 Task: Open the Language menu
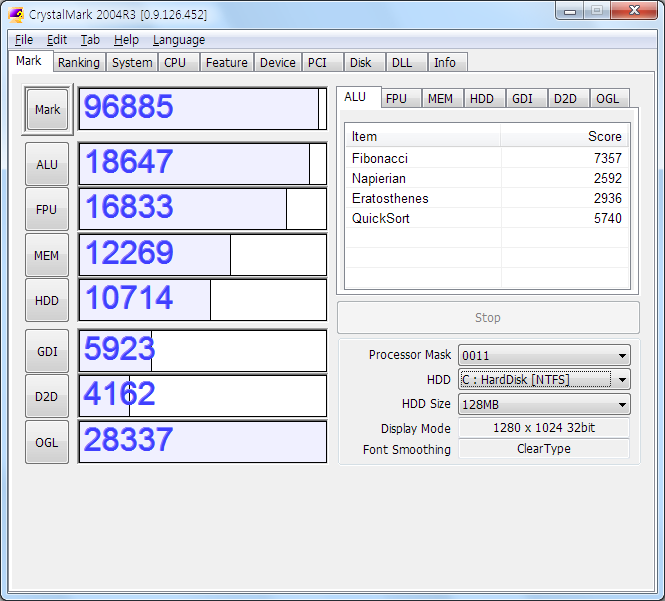coord(179,40)
